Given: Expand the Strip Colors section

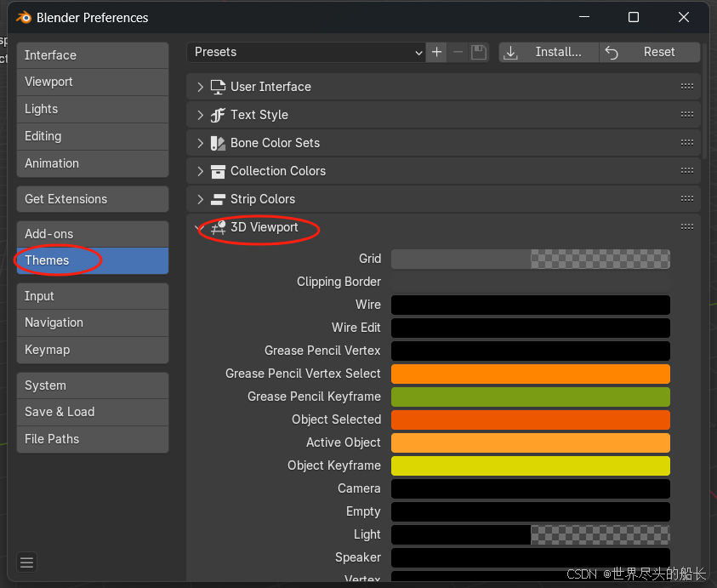Looking at the screenshot, I should pos(200,199).
